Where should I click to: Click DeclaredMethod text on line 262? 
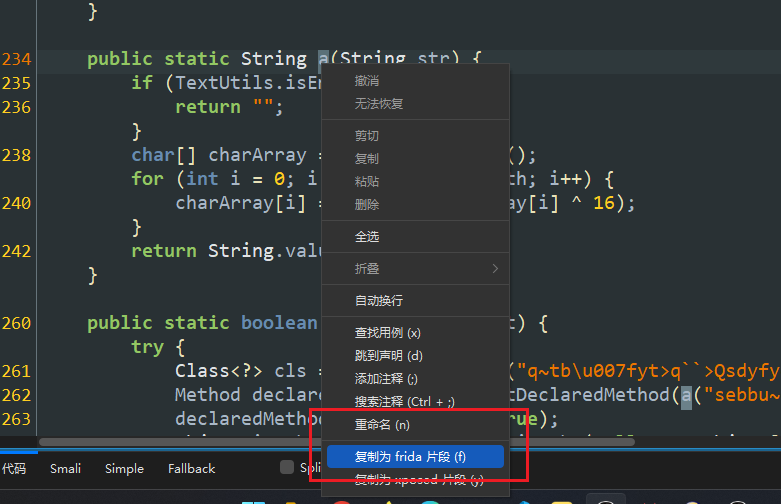click(592, 395)
